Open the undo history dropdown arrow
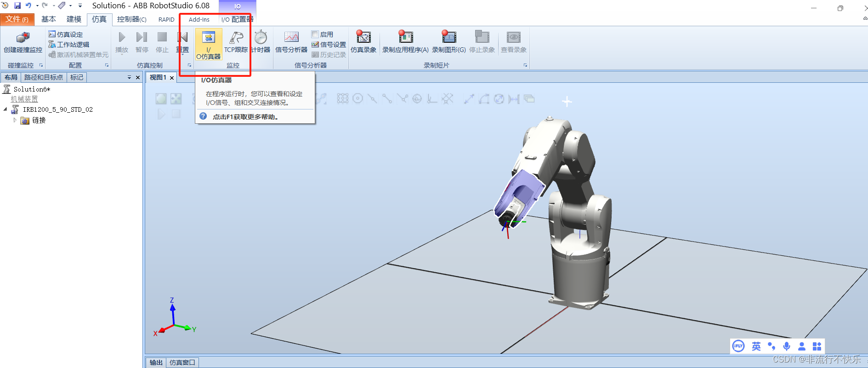The image size is (868, 368). click(x=37, y=6)
